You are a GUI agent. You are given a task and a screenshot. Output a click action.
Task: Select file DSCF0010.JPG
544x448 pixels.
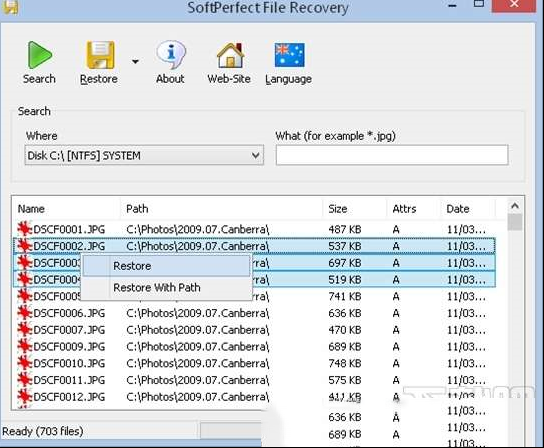[x=69, y=363]
